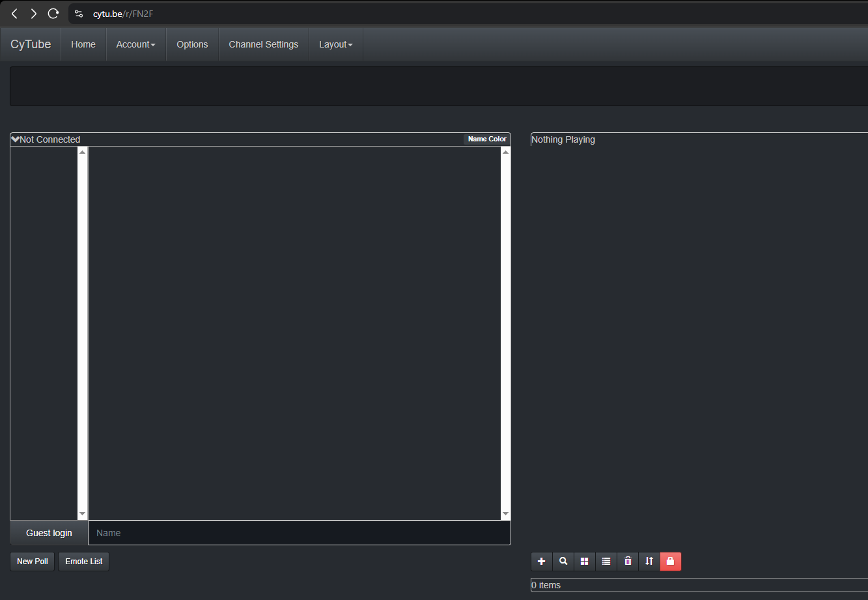Image resolution: width=868 pixels, height=600 pixels.
Task: Toggle the red playlist lock button
Action: click(x=671, y=562)
